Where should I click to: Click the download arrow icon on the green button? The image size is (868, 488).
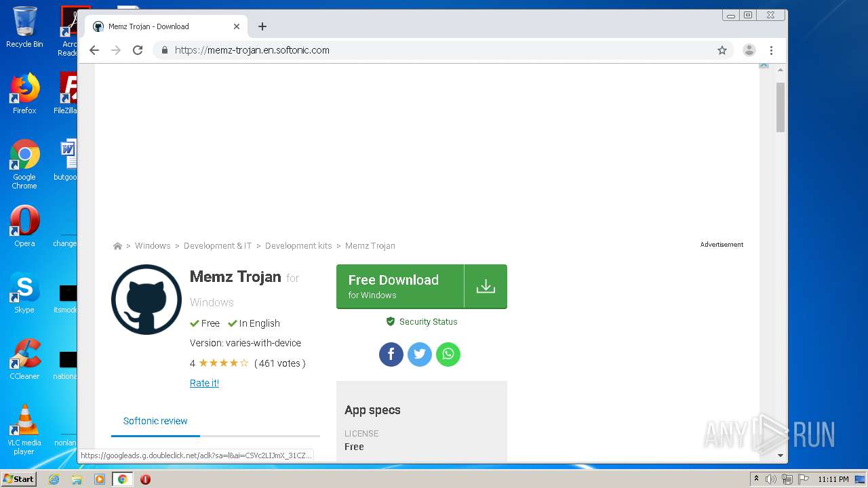click(486, 286)
